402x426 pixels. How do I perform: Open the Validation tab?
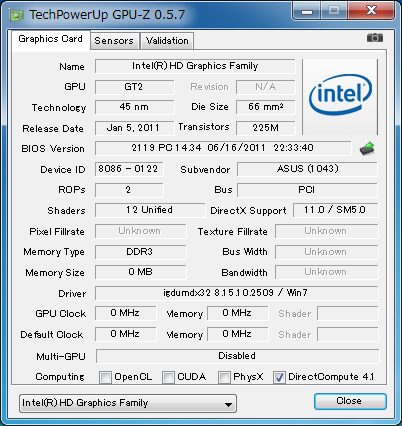tap(167, 41)
